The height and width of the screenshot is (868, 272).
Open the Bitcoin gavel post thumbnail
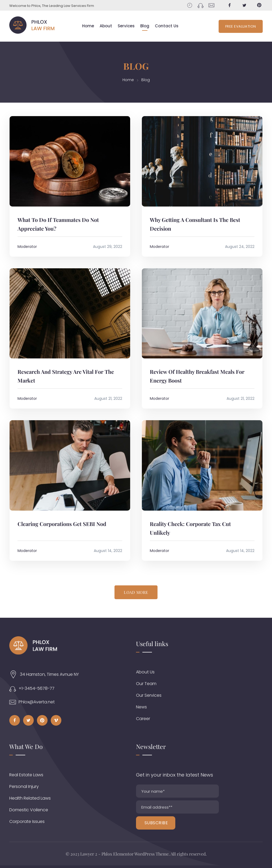[70, 161]
